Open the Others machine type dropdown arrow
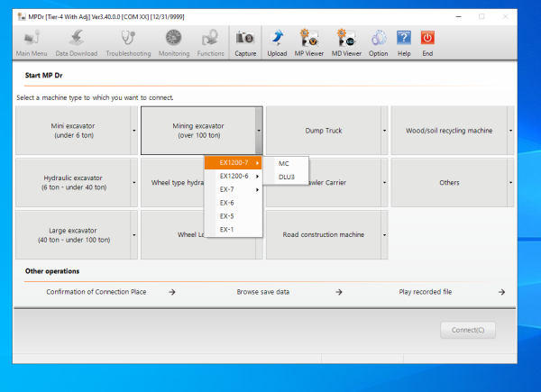This screenshot has width=541, height=392. pyautogui.click(x=510, y=182)
